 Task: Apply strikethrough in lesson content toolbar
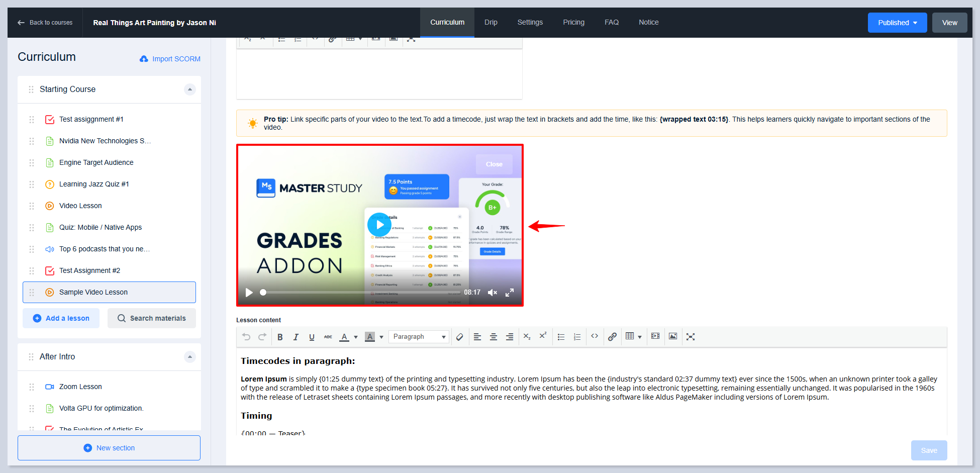coord(328,337)
